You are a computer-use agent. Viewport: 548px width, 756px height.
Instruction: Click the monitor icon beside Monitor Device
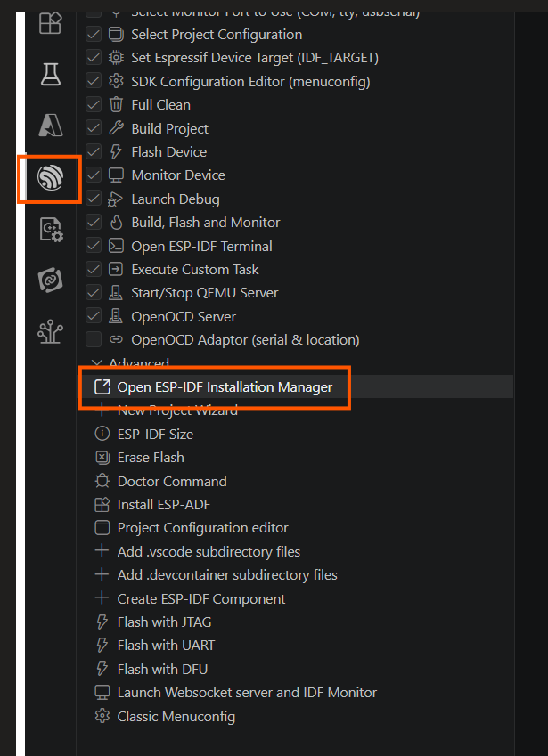point(116,175)
